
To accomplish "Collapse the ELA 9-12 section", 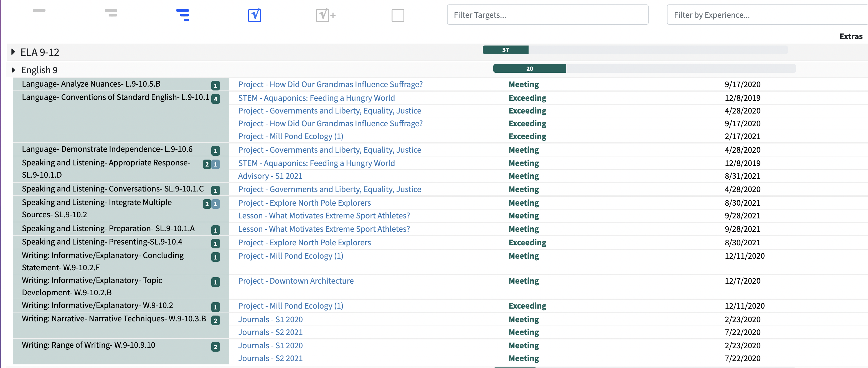I will [13, 52].
